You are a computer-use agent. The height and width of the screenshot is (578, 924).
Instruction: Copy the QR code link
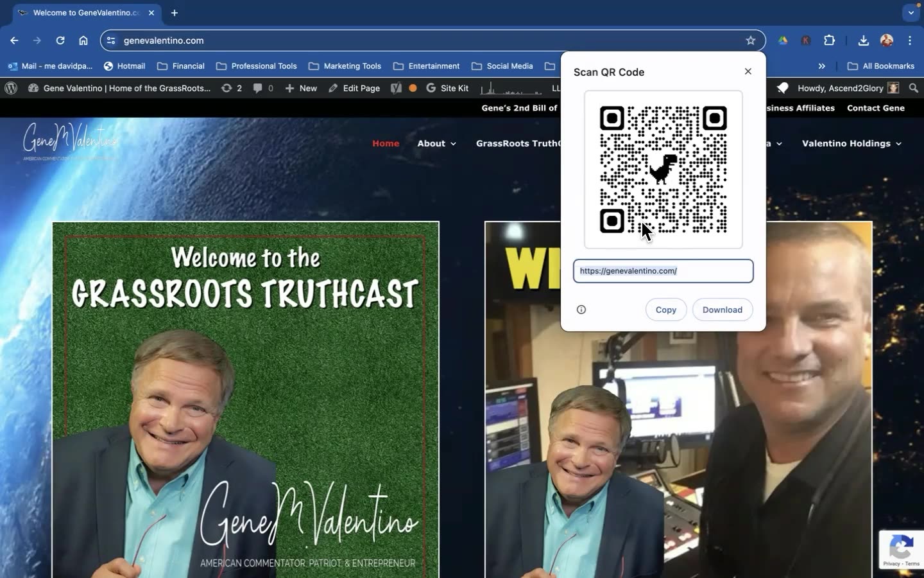pos(665,310)
